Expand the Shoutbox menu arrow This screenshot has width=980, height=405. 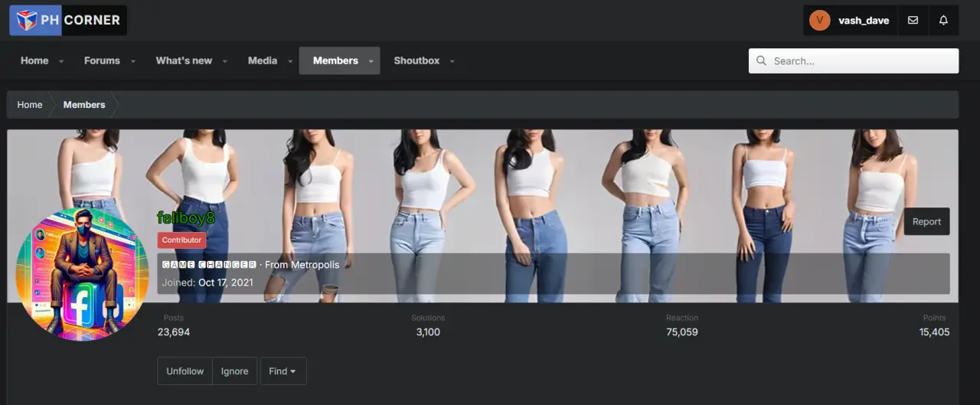click(x=452, y=61)
